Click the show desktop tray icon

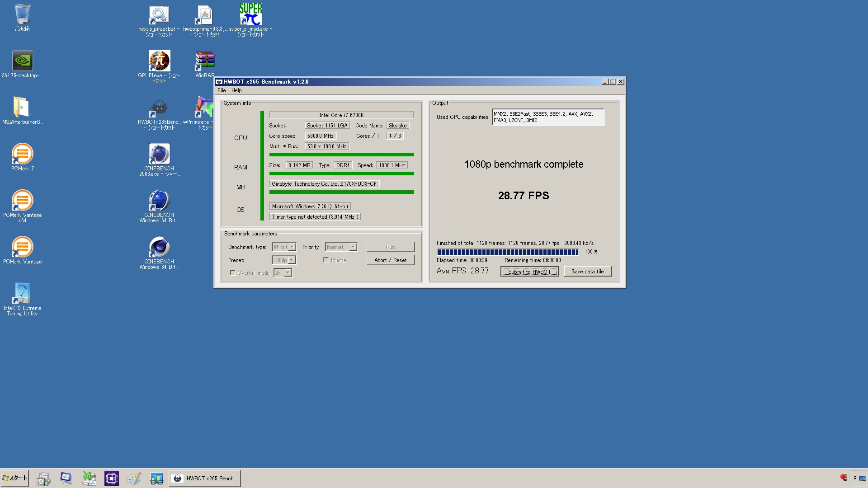(863, 478)
